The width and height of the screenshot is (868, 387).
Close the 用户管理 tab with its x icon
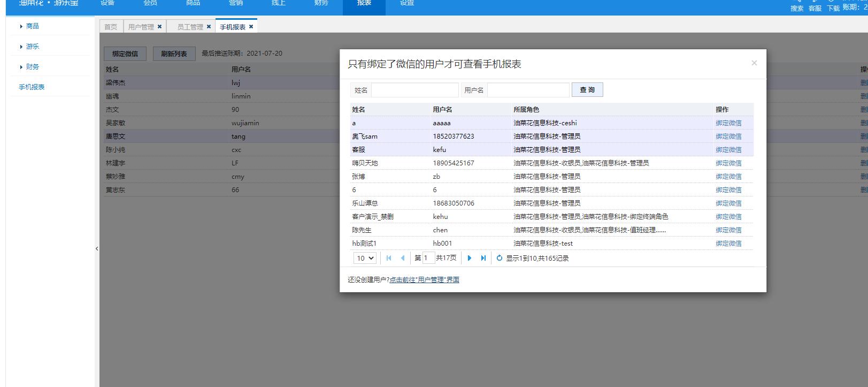[159, 26]
